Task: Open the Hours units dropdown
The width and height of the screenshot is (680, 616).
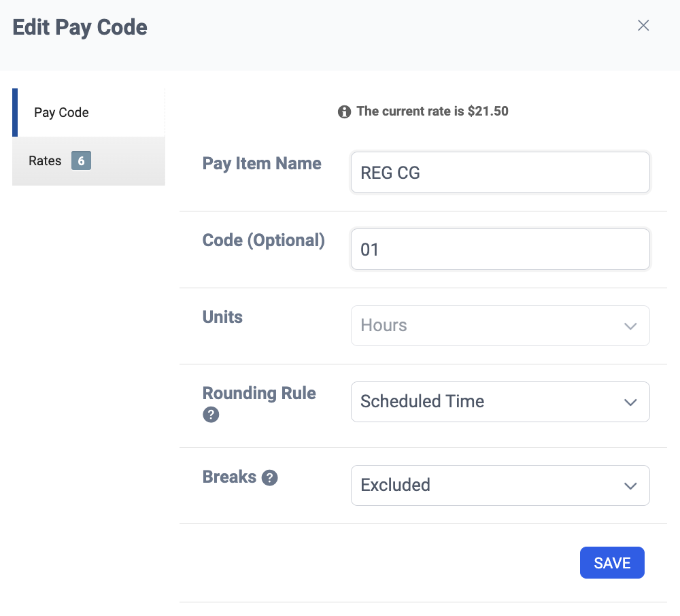Action: 500,326
